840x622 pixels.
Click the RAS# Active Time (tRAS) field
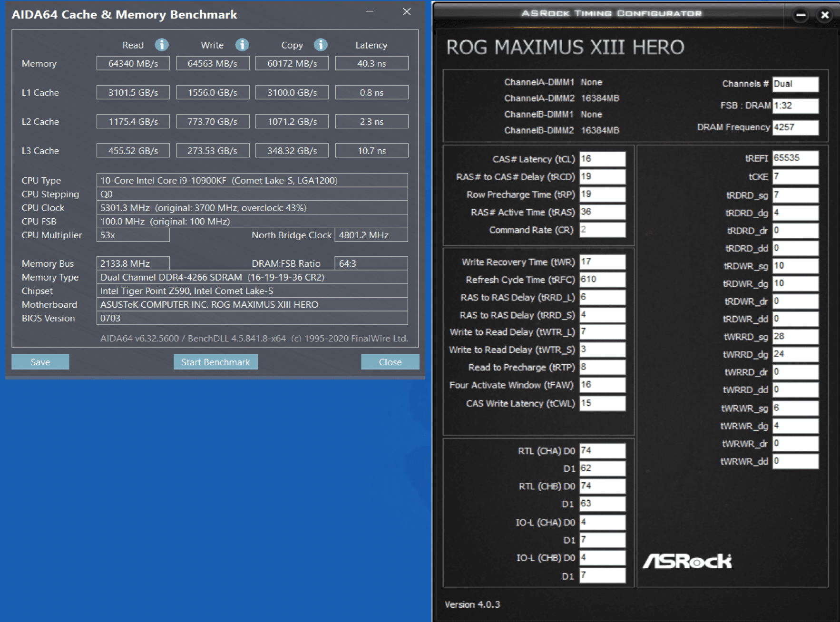click(x=603, y=212)
